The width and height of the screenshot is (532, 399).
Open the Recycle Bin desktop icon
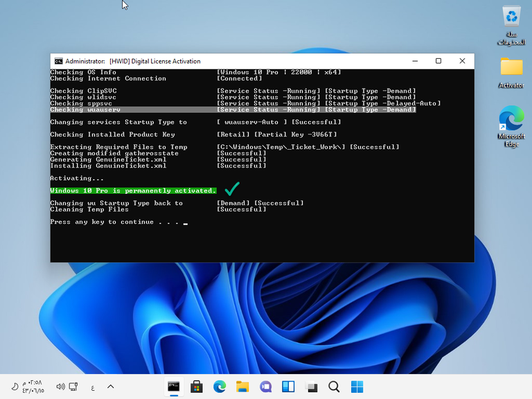511,26
